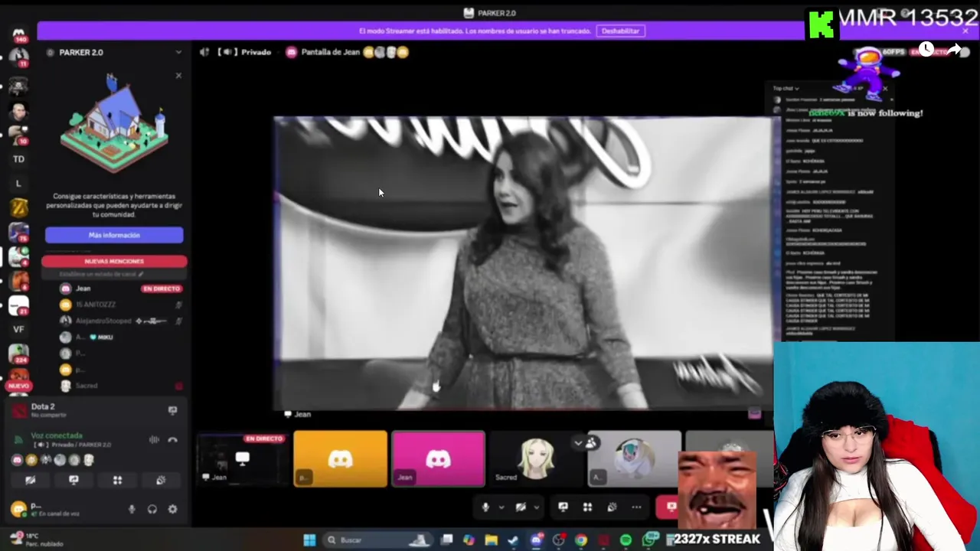The width and height of the screenshot is (980, 551).
Task: Open Discord direct messages home icon
Action: pyautogui.click(x=18, y=34)
